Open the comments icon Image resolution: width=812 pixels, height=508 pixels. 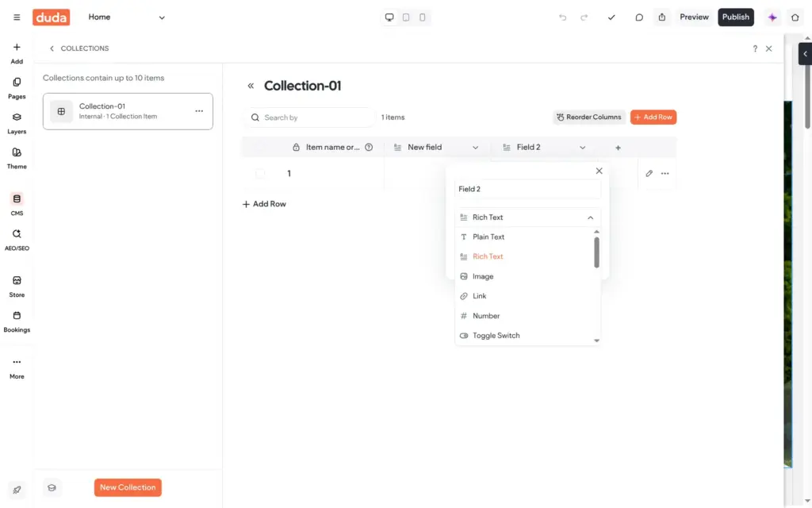[639, 17]
